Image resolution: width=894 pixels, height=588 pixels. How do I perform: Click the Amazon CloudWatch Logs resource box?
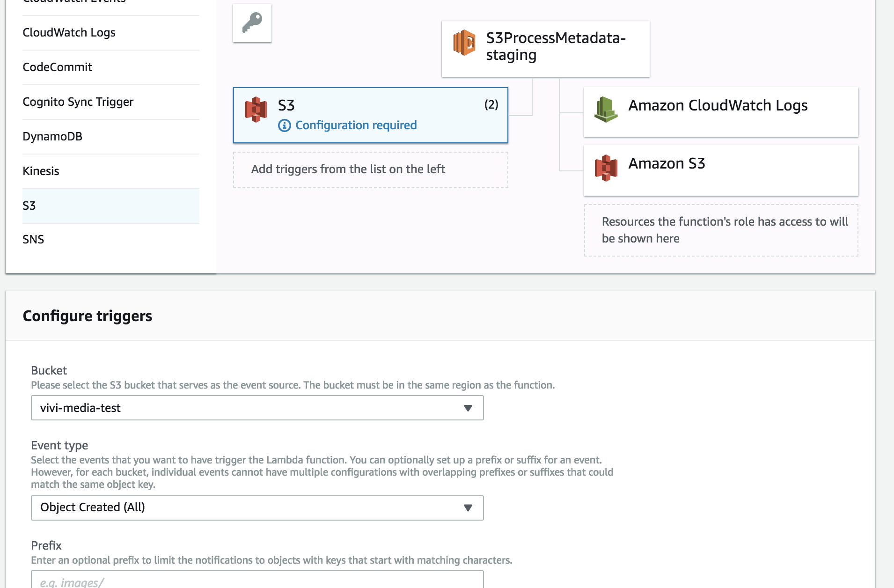721,111
